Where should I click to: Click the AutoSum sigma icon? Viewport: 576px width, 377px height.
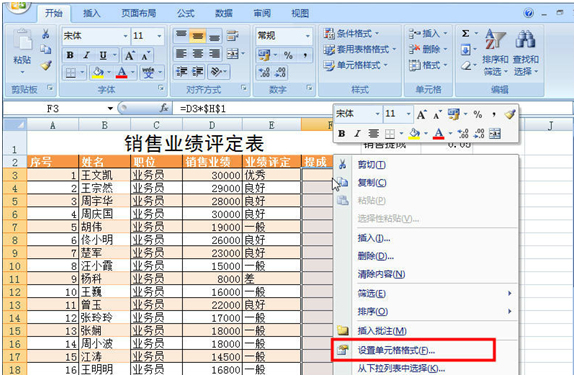(465, 33)
